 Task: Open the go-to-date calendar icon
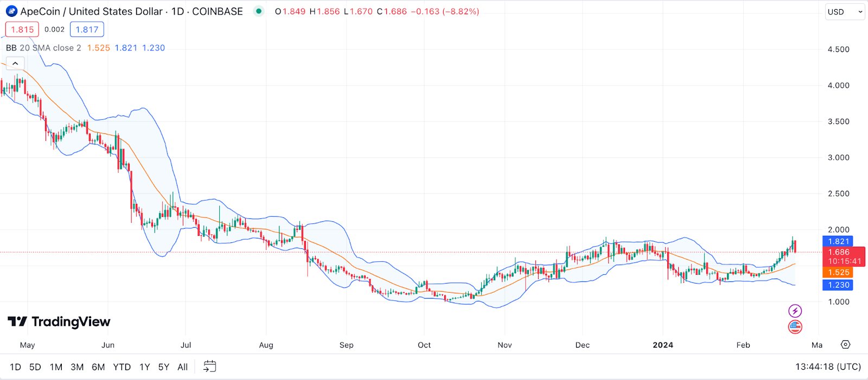[x=209, y=367]
